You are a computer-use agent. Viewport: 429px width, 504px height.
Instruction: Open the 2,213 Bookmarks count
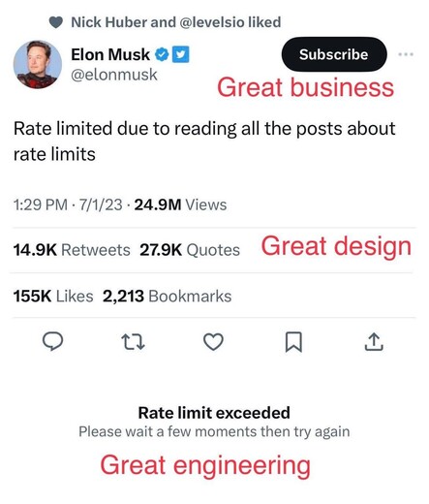(168, 296)
